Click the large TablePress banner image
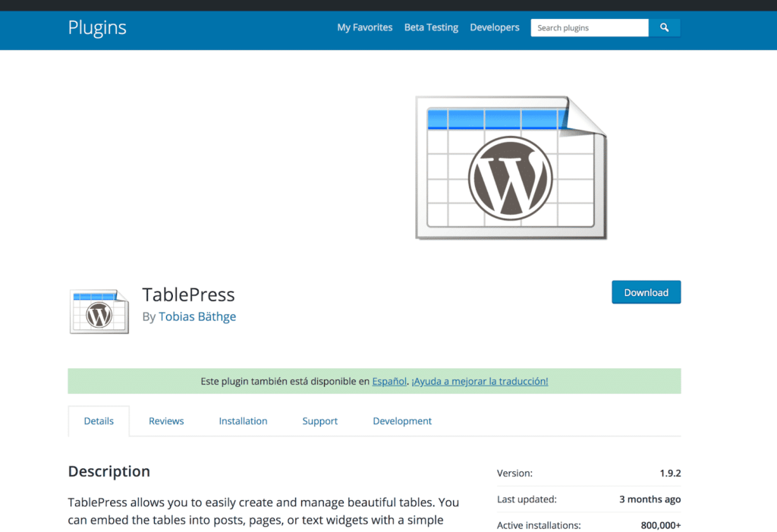Image resolution: width=777 pixels, height=532 pixels. (x=511, y=167)
